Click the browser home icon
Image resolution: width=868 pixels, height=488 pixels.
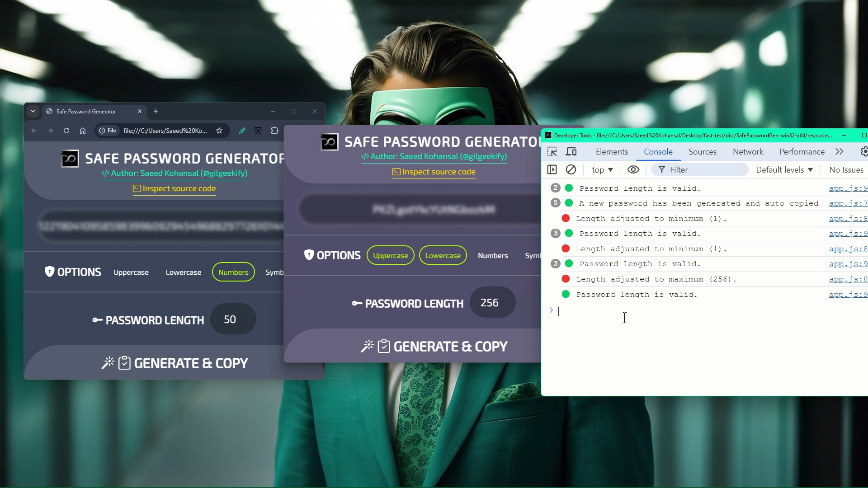tap(83, 131)
